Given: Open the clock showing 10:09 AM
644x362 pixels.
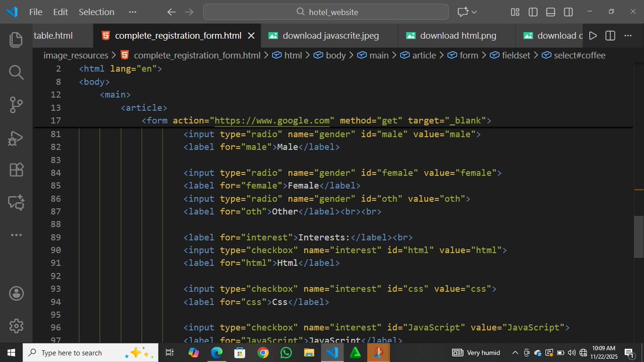Looking at the screenshot, I should pos(603,353).
